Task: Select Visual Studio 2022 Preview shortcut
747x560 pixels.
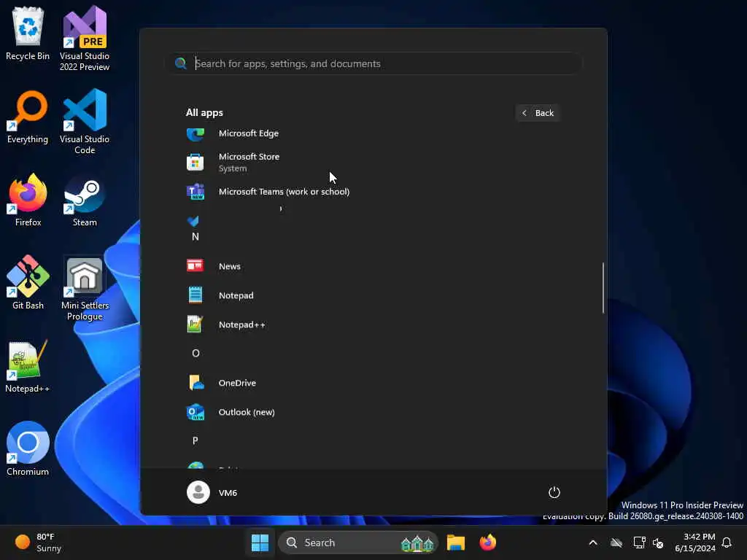Action: (85, 39)
